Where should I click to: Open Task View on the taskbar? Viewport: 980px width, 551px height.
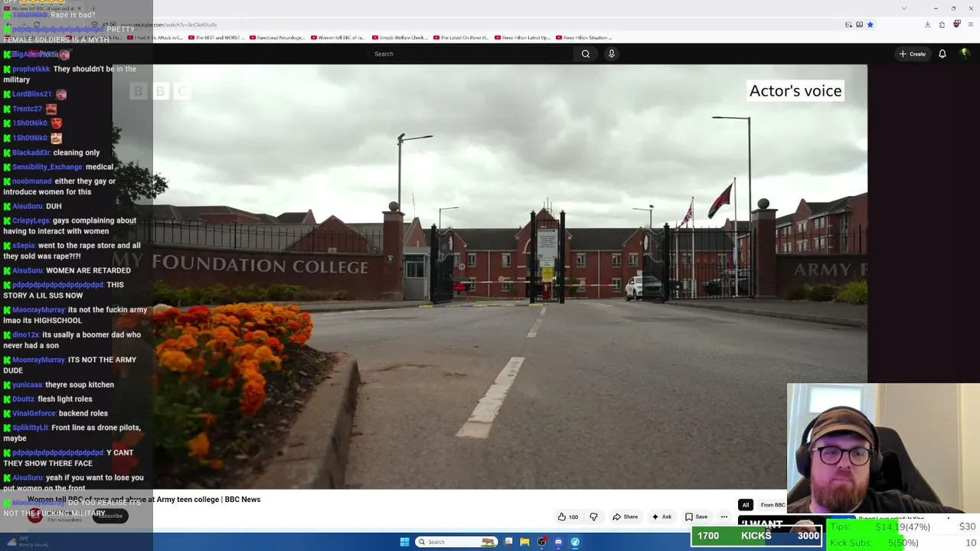(x=508, y=542)
